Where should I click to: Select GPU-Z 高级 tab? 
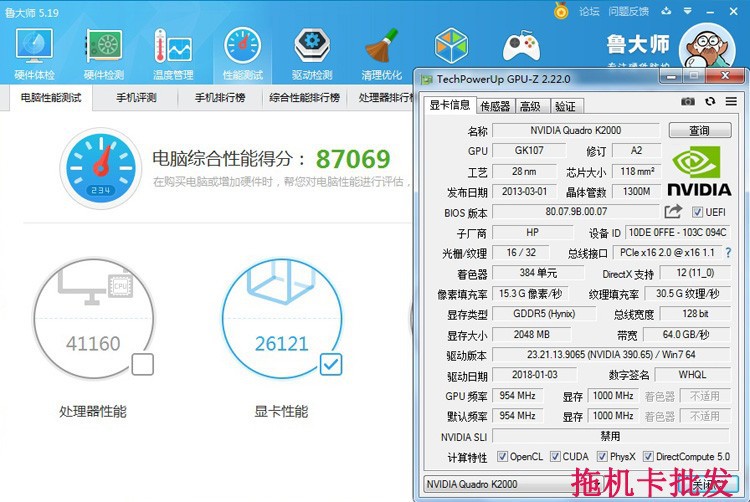[x=530, y=106]
